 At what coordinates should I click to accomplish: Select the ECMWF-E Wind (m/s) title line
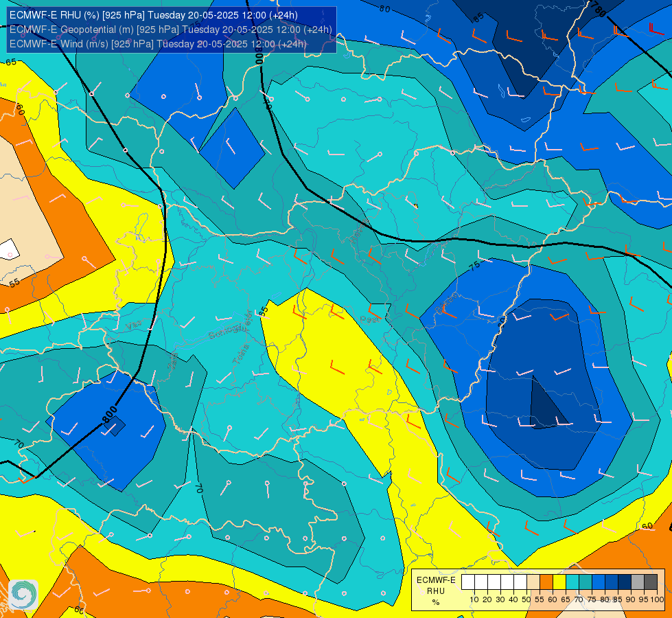pyautogui.click(x=158, y=44)
